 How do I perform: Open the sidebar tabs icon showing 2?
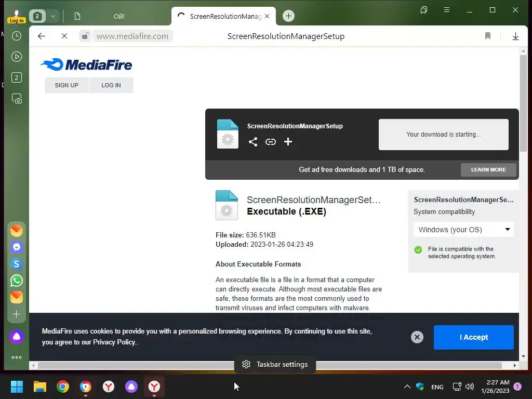(x=17, y=78)
